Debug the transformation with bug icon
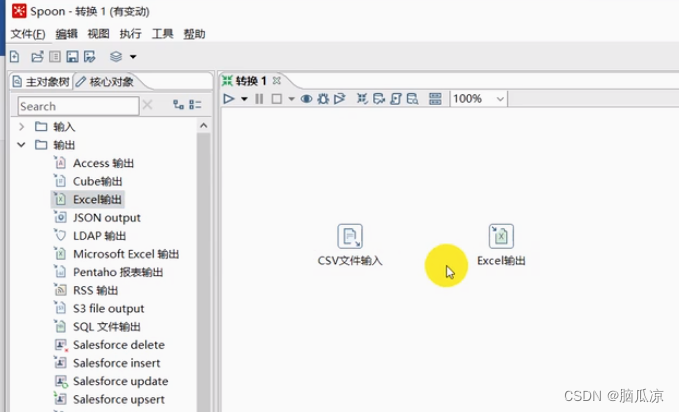 323,99
